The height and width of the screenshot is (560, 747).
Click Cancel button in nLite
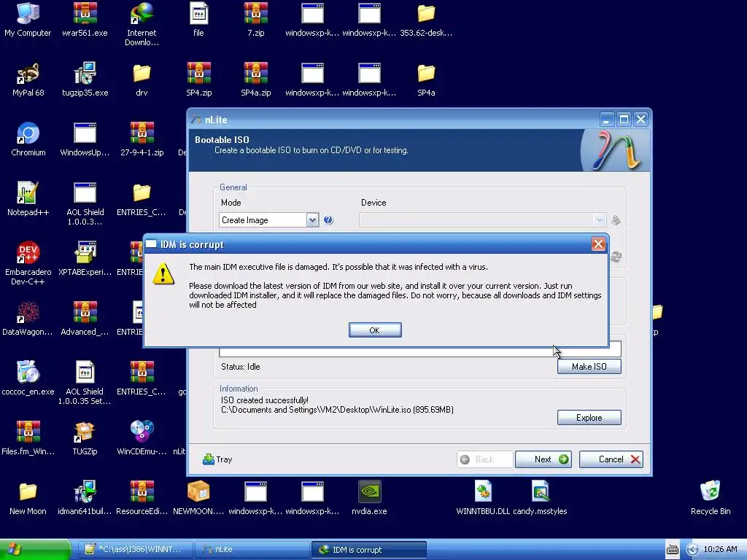[x=611, y=459]
